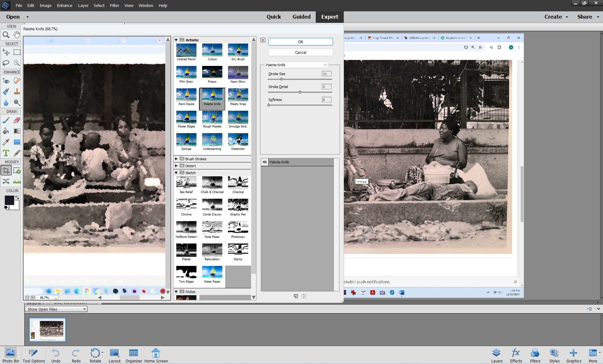This screenshot has height=364, width=603.
Task: Select the Hand tool
Action: 17,35
